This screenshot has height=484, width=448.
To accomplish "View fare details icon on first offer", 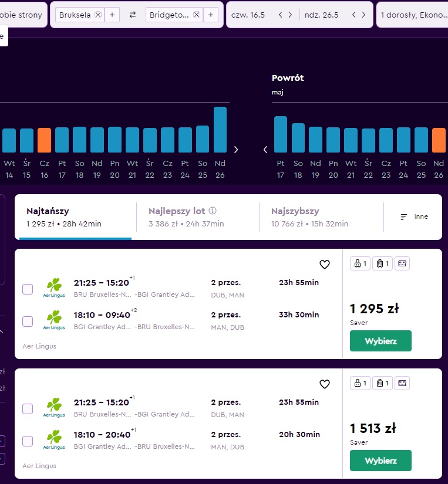I will [x=402, y=263].
